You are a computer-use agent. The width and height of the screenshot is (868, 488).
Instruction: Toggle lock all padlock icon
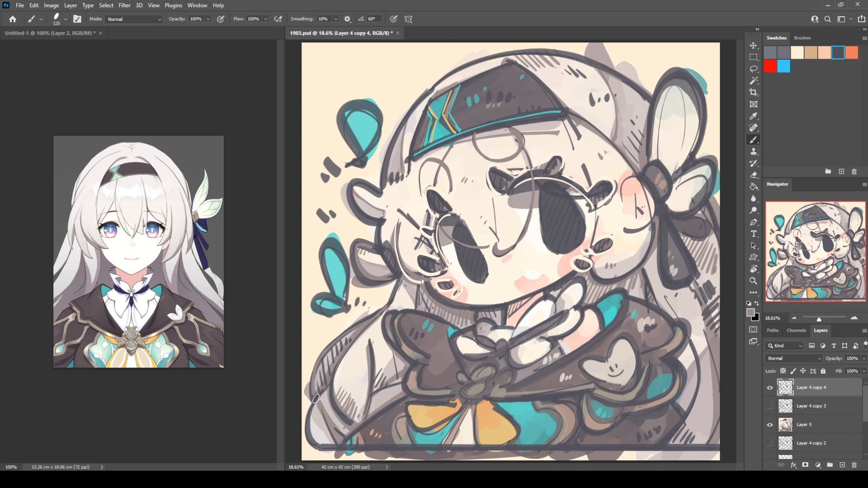click(x=823, y=371)
